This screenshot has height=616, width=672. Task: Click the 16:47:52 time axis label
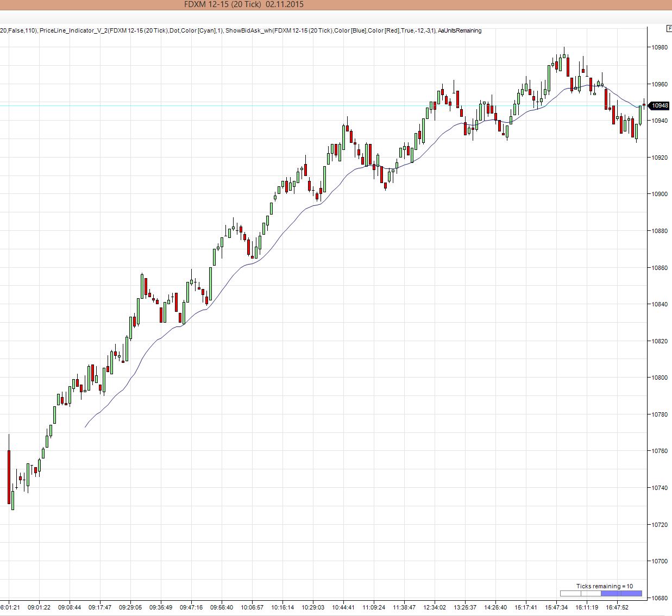click(x=617, y=607)
